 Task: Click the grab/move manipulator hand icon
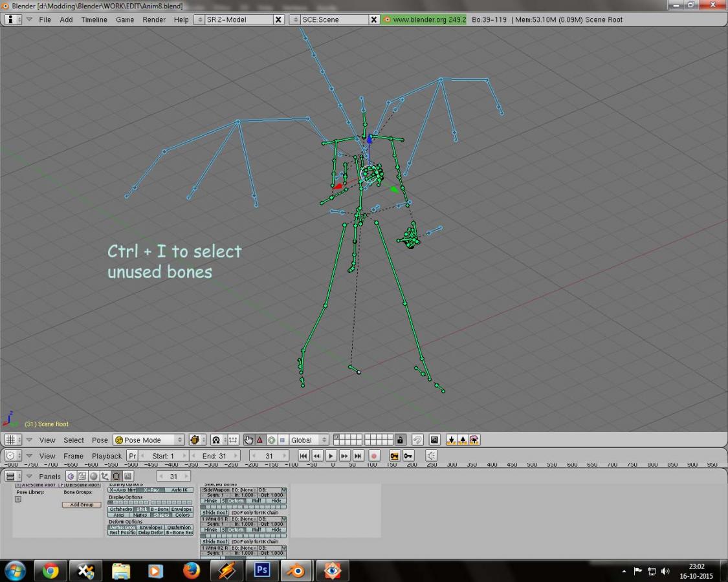pyautogui.click(x=249, y=440)
